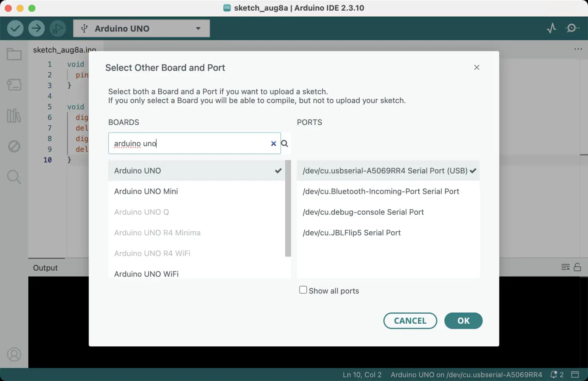Switch to sketch_aug8a.ino tab
The height and width of the screenshot is (381, 588).
click(x=65, y=50)
